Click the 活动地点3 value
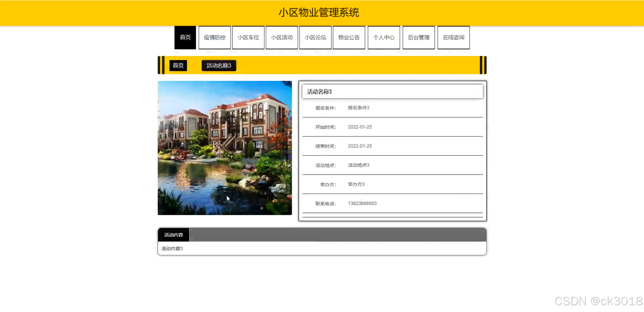Image resolution: width=644 pixels, height=312 pixels. [x=358, y=165]
